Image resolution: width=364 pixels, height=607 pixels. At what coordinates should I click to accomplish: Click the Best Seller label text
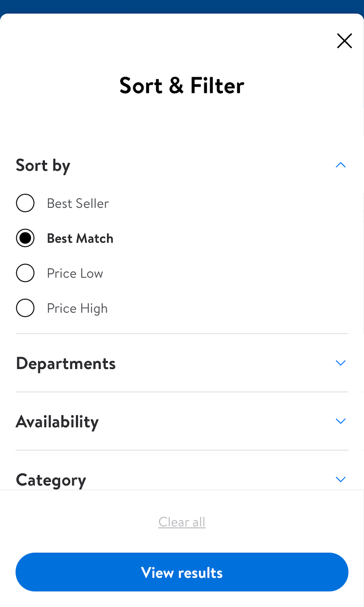click(x=78, y=203)
